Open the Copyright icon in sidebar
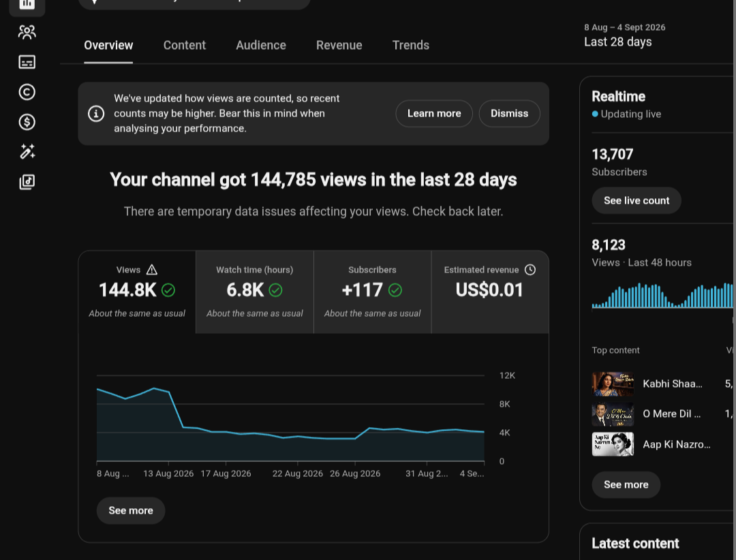736x560 pixels. pyautogui.click(x=27, y=92)
